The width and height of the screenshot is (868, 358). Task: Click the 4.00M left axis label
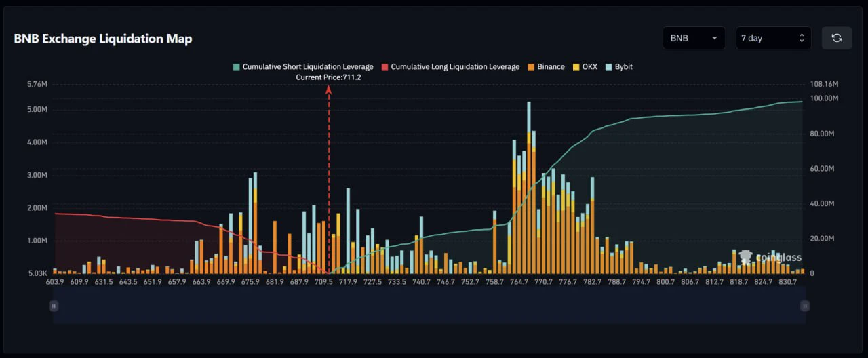click(36, 142)
